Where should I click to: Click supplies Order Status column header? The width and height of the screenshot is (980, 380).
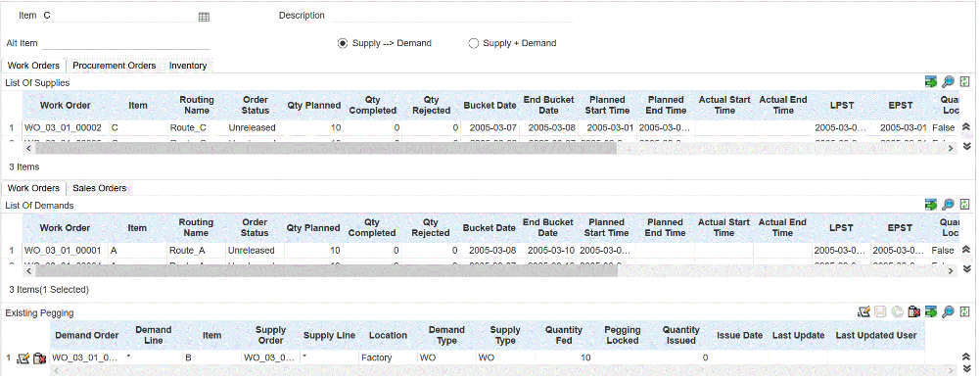click(x=255, y=105)
